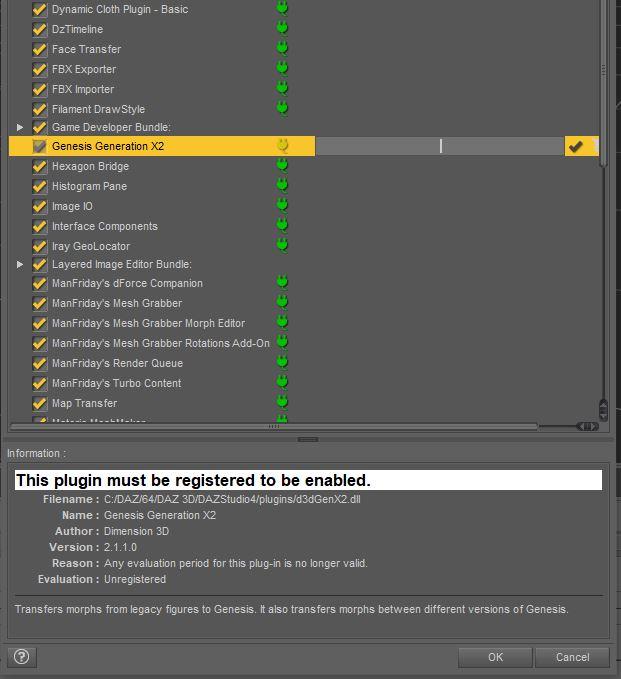
Task: Open help with the question mark button
Action: coord(22,657)
